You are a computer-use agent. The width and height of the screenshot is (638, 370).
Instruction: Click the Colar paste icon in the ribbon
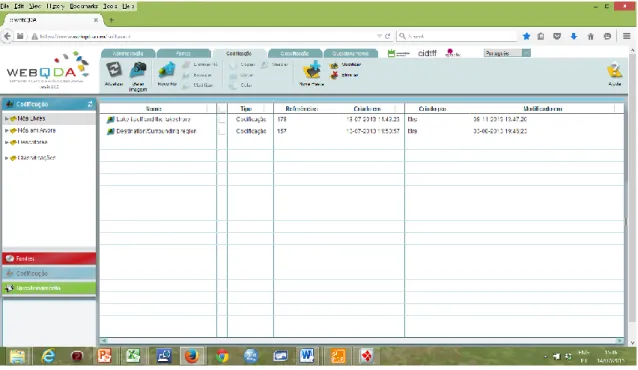[233, 85]
